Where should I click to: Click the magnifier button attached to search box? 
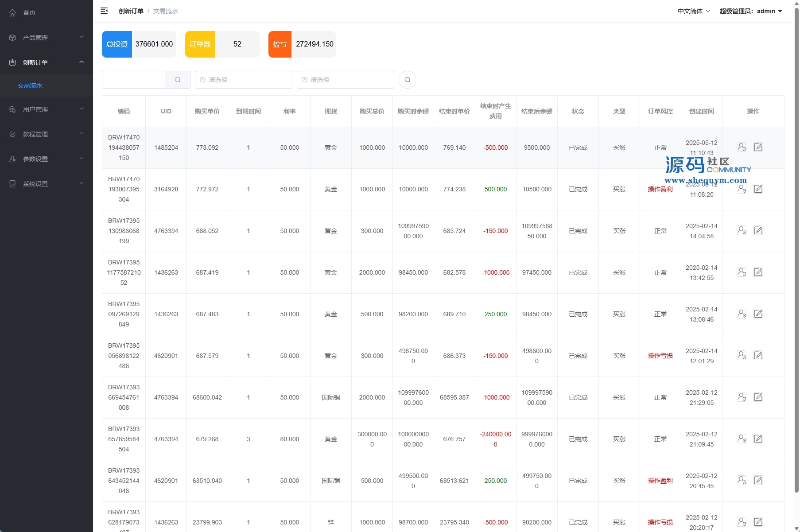(x=178, y=80)
